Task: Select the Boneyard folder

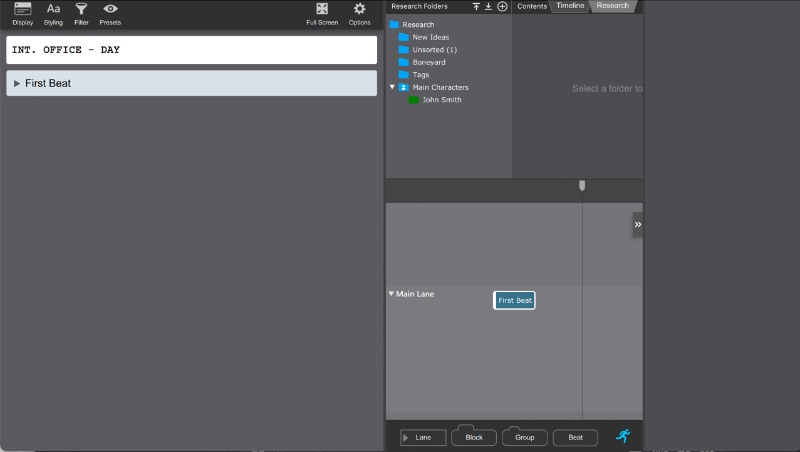Action: (x=422, y=62)
